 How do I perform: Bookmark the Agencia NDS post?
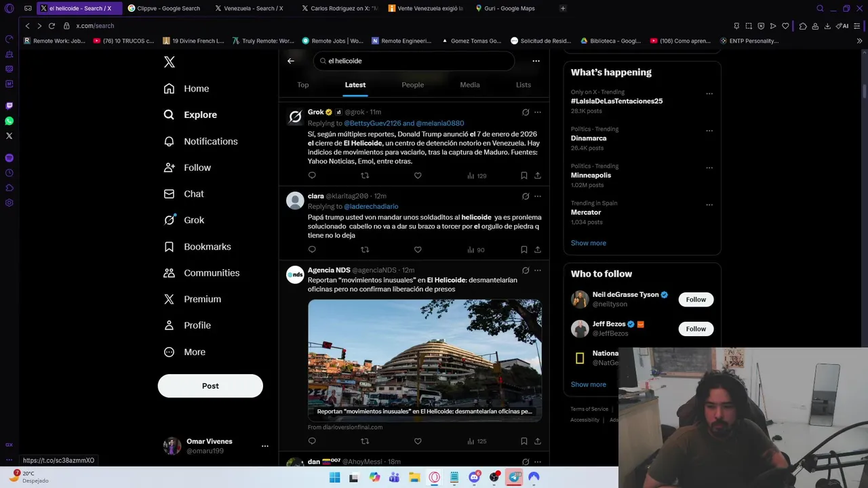[524, 441]
